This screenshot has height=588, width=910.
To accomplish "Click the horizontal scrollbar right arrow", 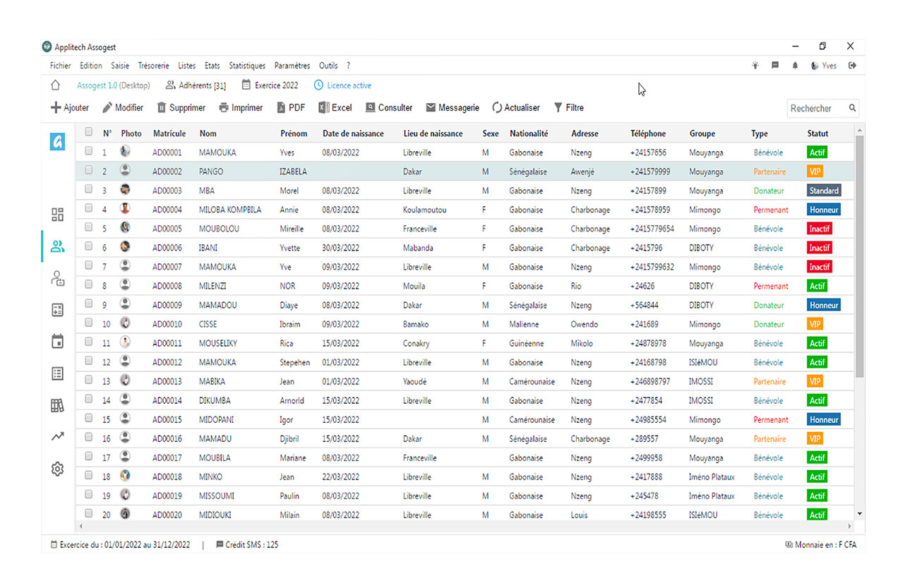I will 849,527.
